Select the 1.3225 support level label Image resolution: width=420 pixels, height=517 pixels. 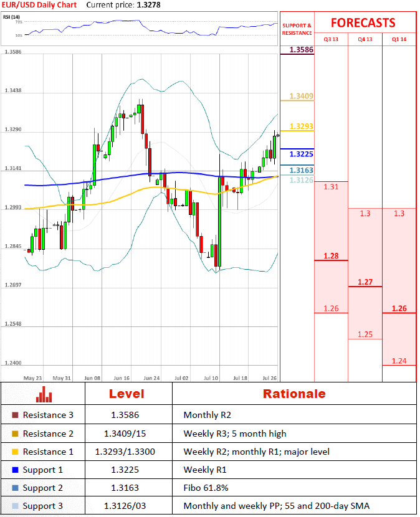301,154
